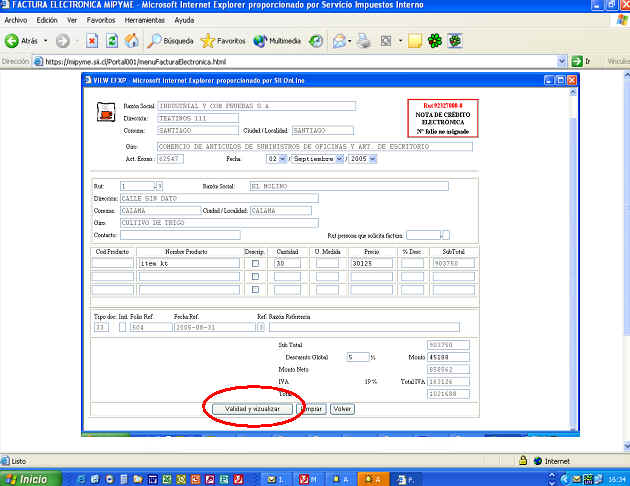Tick the Descrip. checkbox in second product row
630x486 pixels.
[x=255, y=277]
